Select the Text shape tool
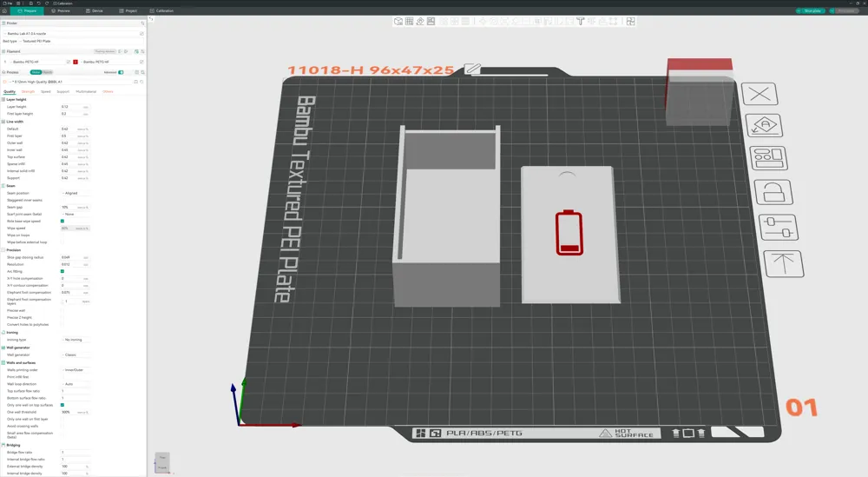 coord(580,21)
